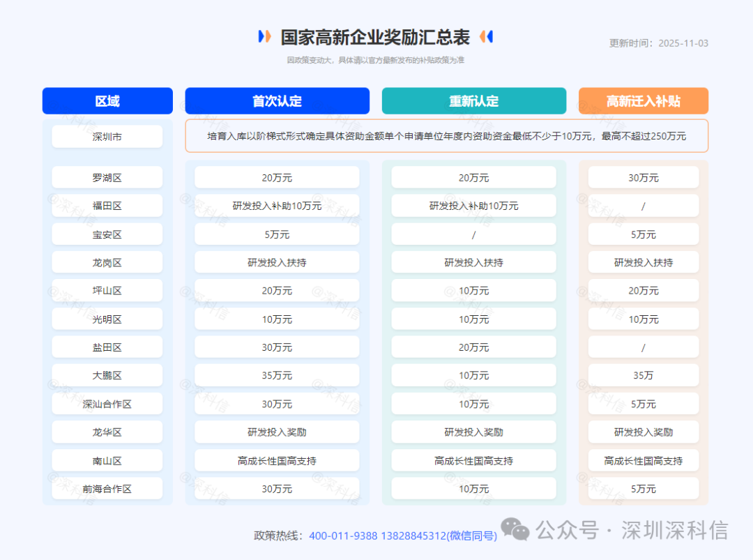Click the 高成长性国高支持 cell under 重新认定
Viewport: 753px width, 560px height.
474,460
